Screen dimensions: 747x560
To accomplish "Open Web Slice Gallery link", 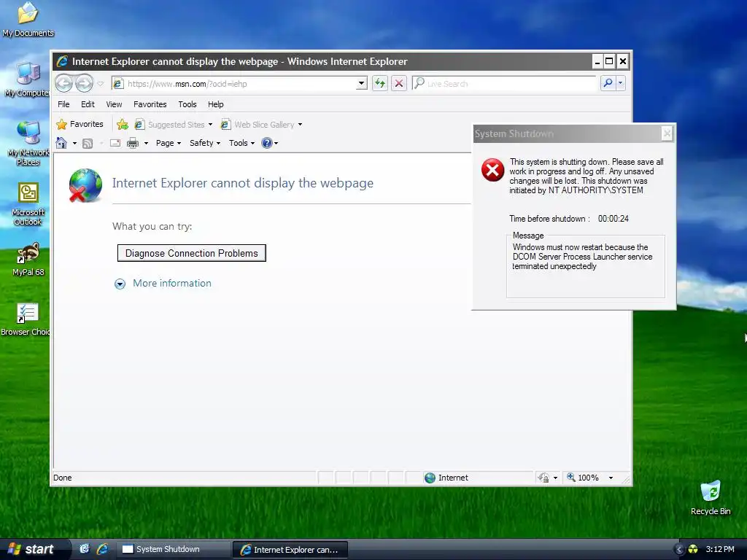I will (x=258, y=125).
